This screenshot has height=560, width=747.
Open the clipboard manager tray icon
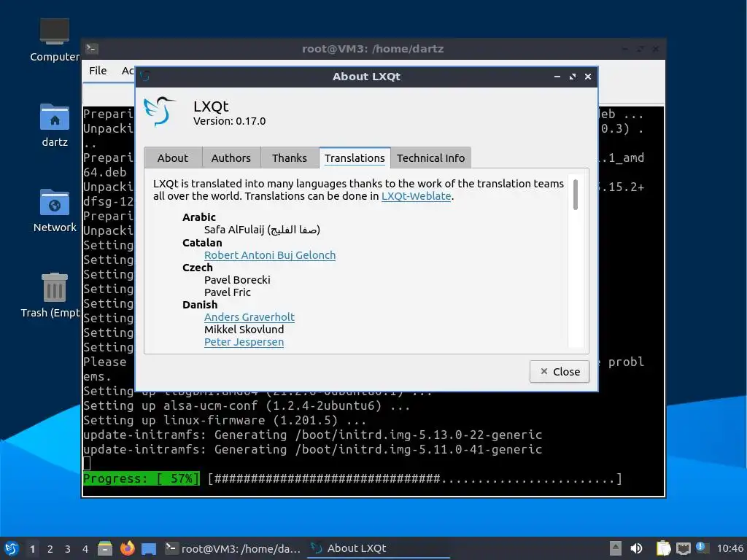[663, 548]
